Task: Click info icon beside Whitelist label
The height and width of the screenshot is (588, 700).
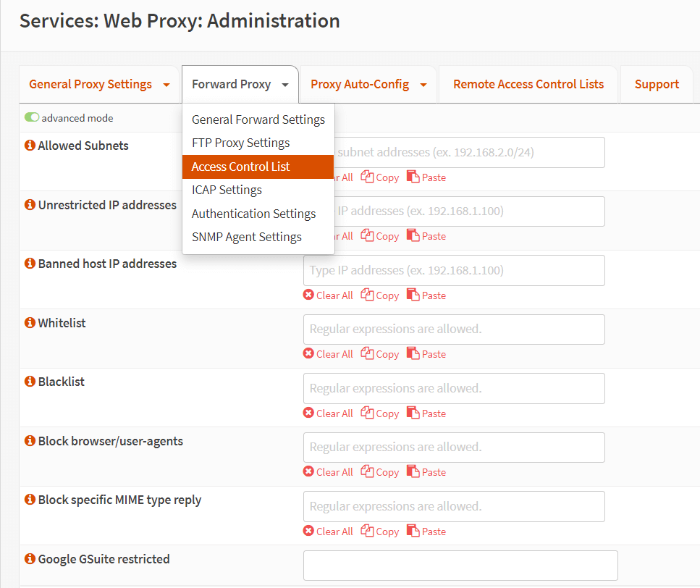Action: coord(30,323)
